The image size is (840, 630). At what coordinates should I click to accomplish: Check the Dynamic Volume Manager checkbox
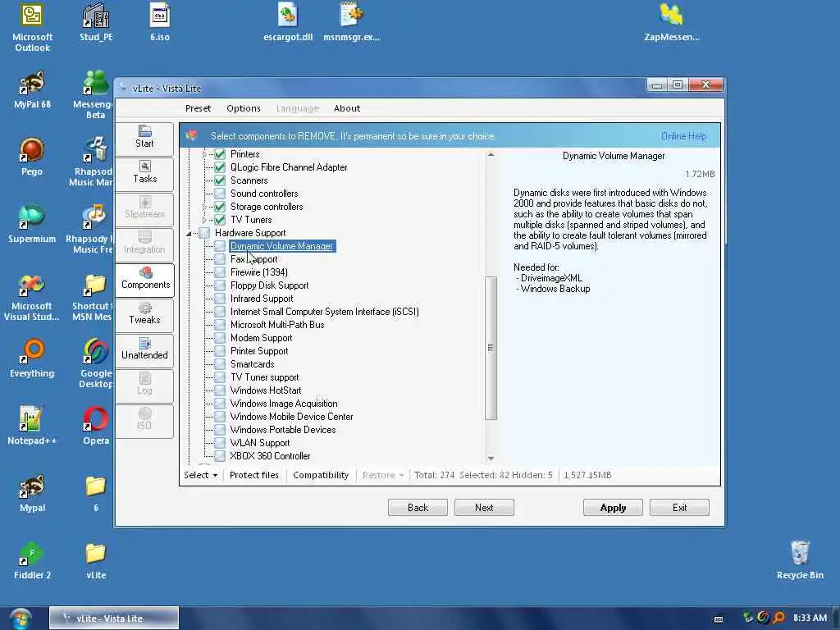220,246
